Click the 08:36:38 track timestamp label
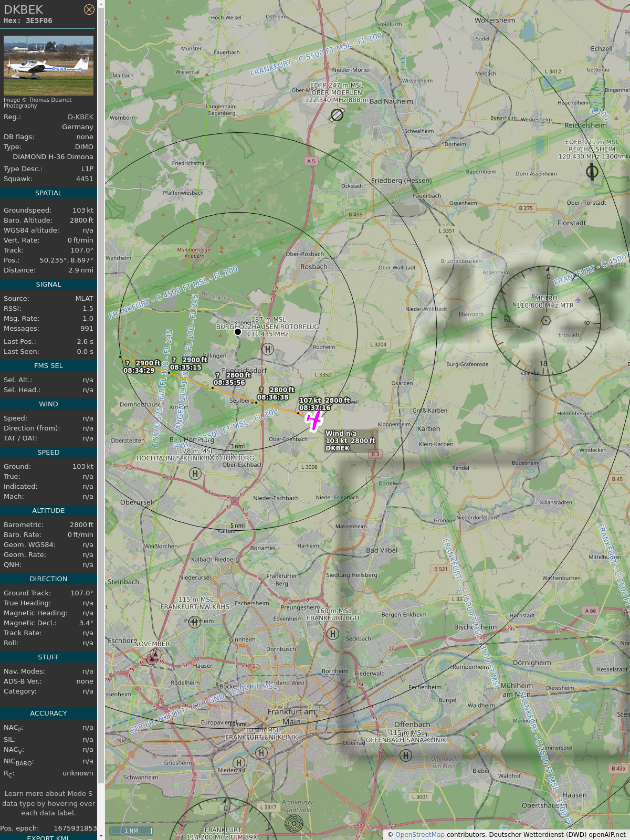Image resolution: width=630 pixels, height=840 pixels. coord(272,397)
